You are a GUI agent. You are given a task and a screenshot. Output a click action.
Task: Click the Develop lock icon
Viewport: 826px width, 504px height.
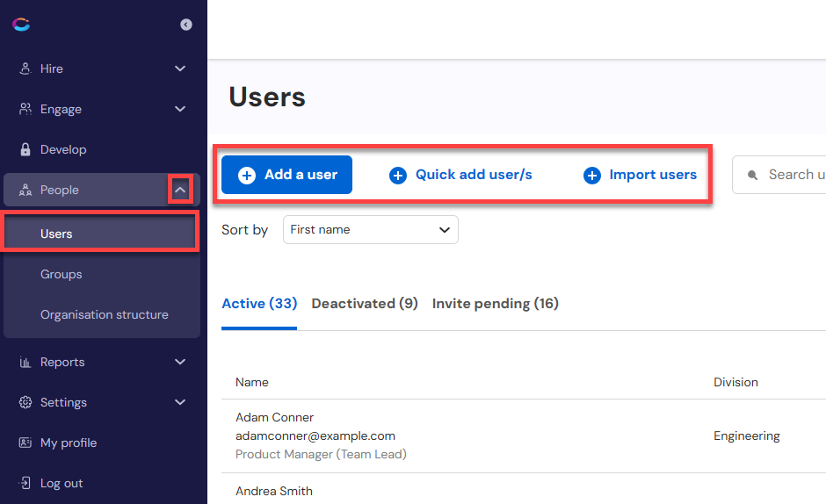coord(25,149)
